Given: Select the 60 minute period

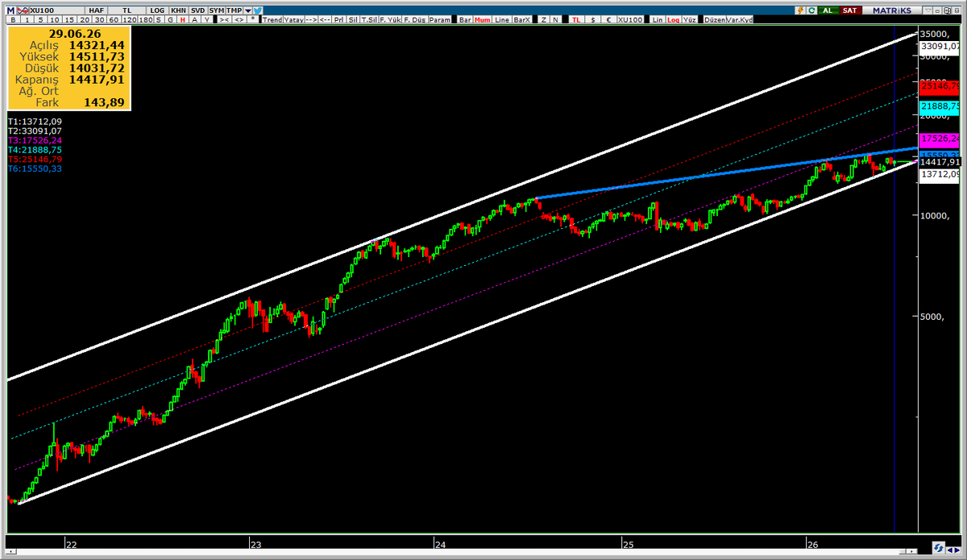Looking at the screenshot, I should pyautogui.click(x=114, y=19).
